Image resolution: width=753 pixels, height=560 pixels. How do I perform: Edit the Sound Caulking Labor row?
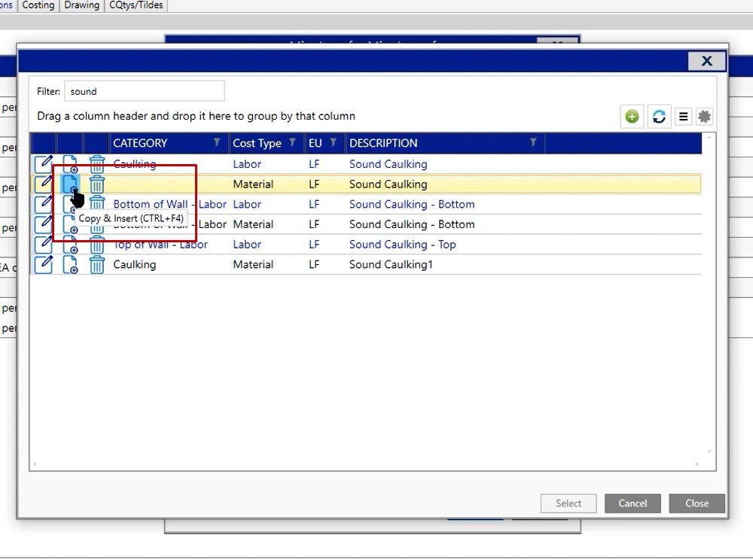pos(44,164)
